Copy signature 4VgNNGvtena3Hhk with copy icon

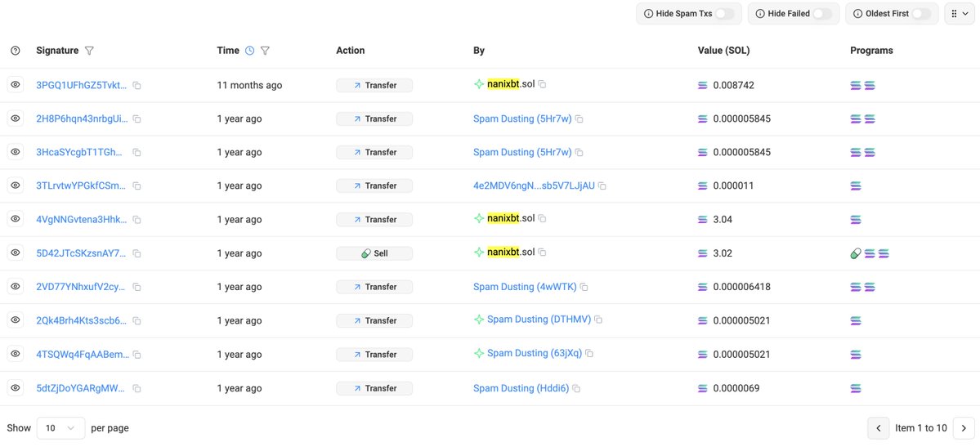(136, 220)
